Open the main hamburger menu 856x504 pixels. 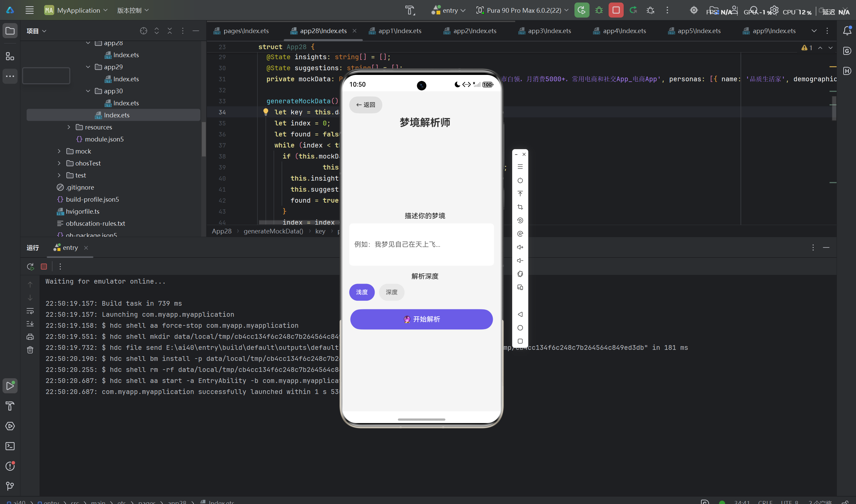pyautogui.click(x=29, y=10)
